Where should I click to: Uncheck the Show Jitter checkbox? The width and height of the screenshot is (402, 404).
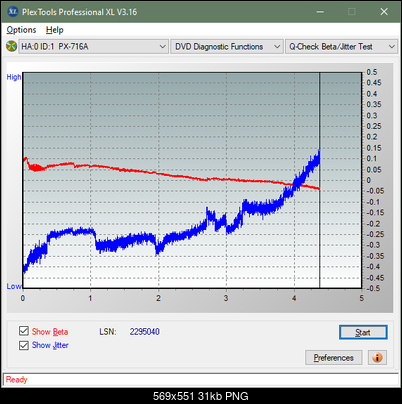24,345
